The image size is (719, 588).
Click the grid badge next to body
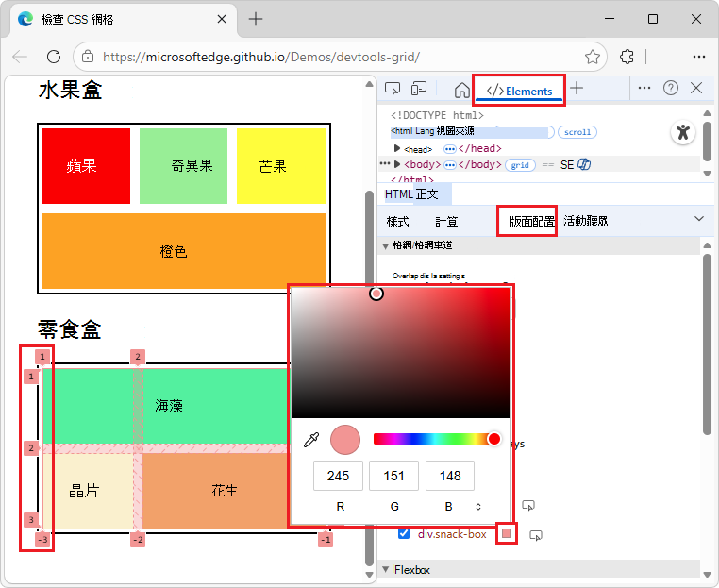[x=520, y=165]
